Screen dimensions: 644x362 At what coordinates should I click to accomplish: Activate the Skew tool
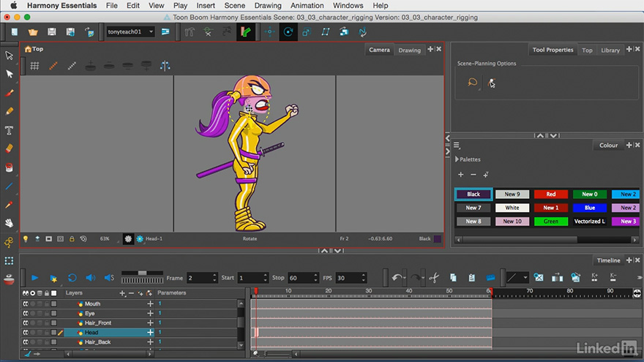pyautogui.click(x=325, y=32)
